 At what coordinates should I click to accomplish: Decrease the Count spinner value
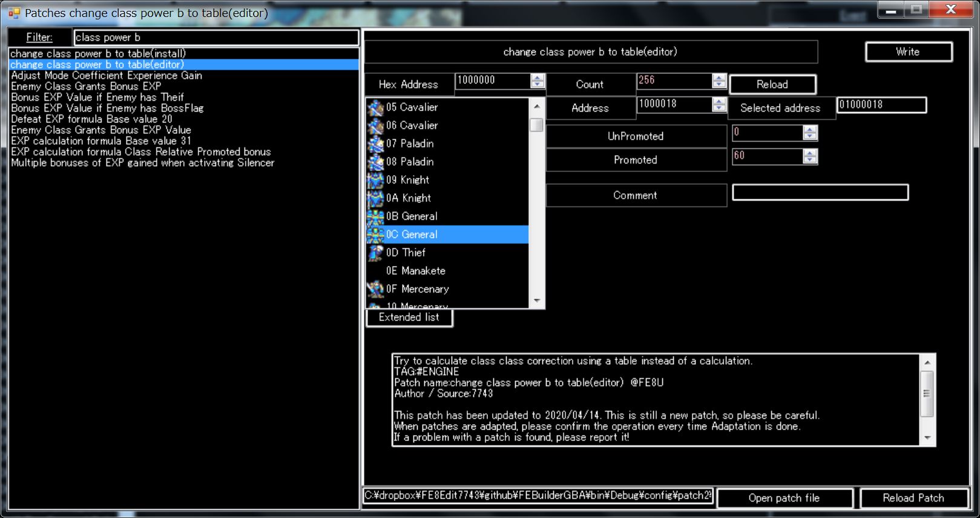pyautogui.click(x=719, y=84)
